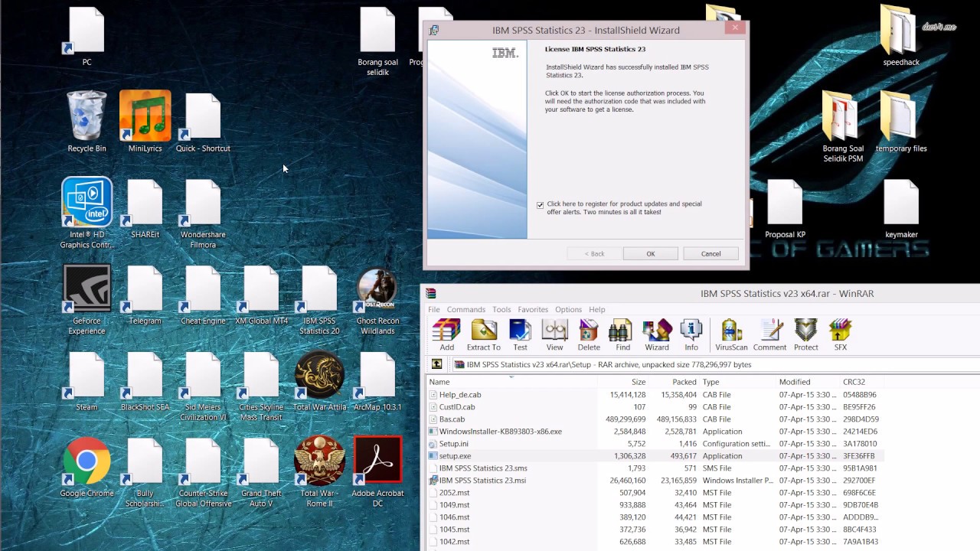Image resolution: width=980 pixels, height=551 pixels.
Task: Sort WinRAR file list by Name column
Action: [511, 382]
